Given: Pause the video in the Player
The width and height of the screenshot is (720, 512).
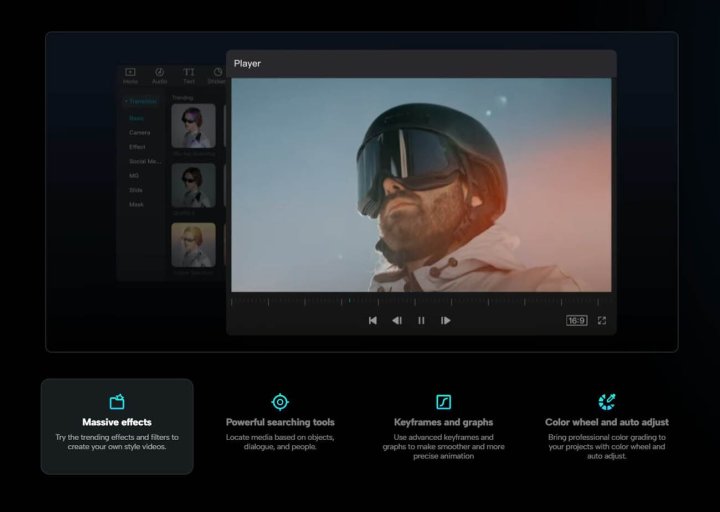Looking at the screenshot, I should 421,321.
